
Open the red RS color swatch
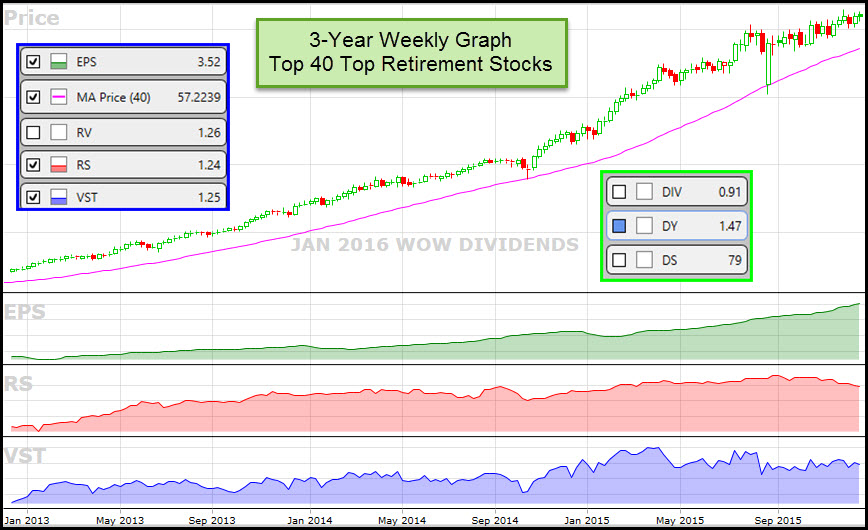pos(59,164)
